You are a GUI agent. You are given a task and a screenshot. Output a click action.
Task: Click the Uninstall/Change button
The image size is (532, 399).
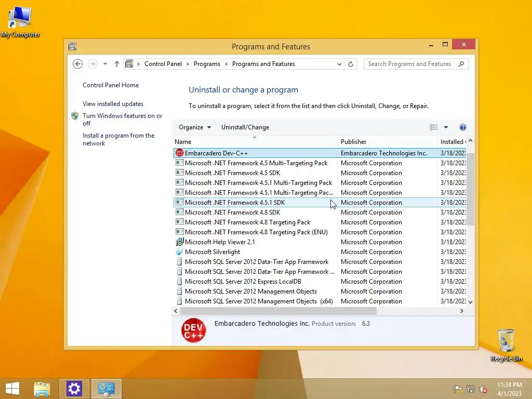pyautogui.click(x=245, y=127)
